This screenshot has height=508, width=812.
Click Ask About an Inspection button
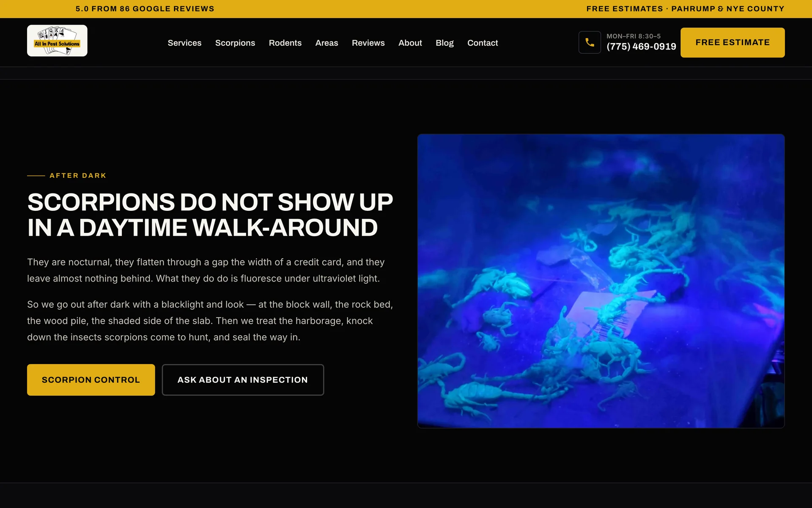point(243,380)
